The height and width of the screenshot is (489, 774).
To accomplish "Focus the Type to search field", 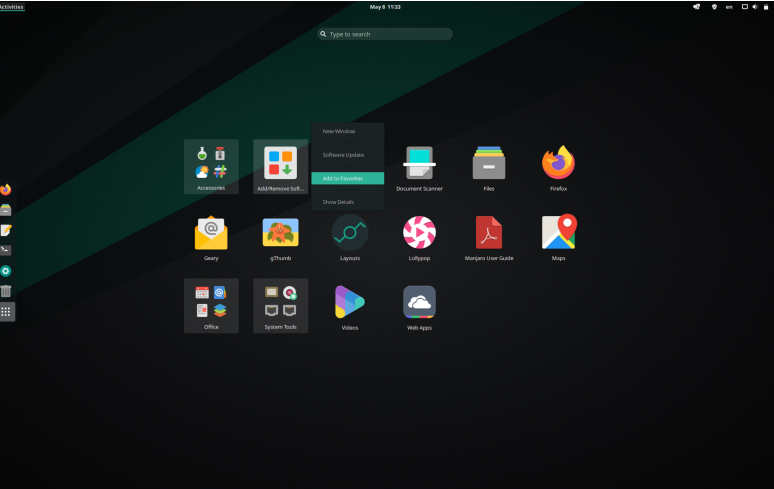I will pos(385,34).
